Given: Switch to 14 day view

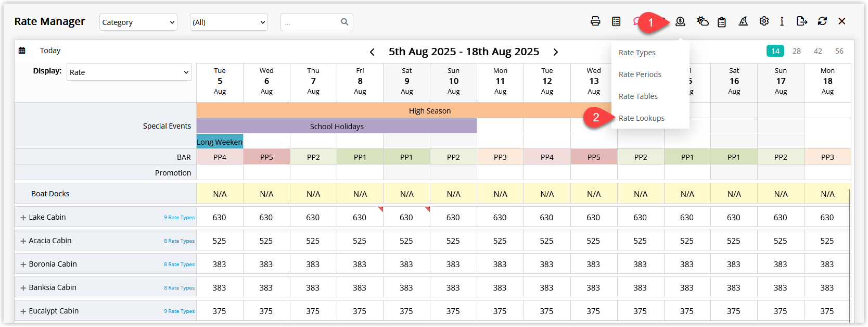Looking at the screenshot, I should [775, 51].
